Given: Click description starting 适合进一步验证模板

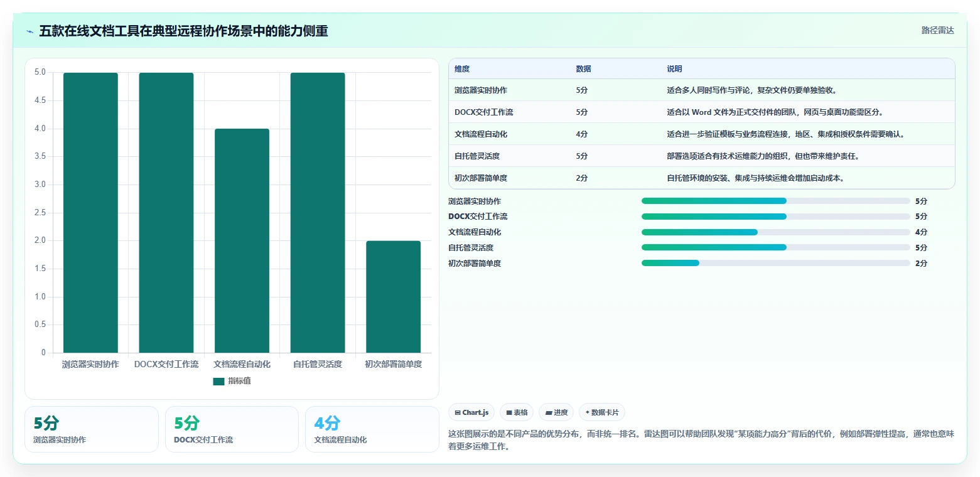Looking at the screenshot, I should (786, 134).
